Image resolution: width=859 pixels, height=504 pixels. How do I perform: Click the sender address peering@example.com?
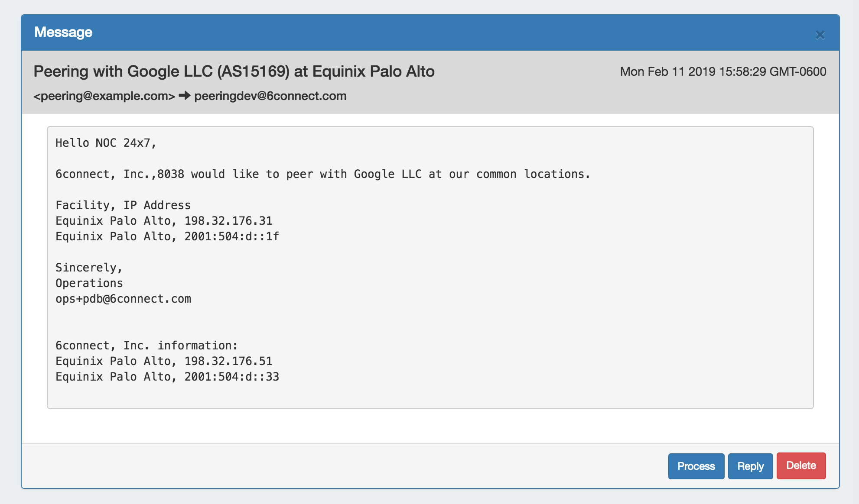coord(104,96)
